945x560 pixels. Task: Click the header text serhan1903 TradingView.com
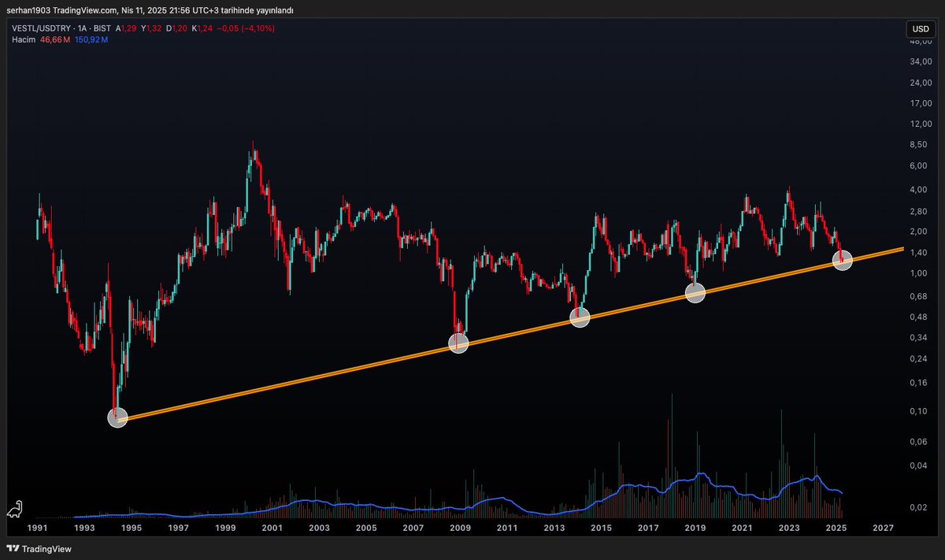click(61, 9)
